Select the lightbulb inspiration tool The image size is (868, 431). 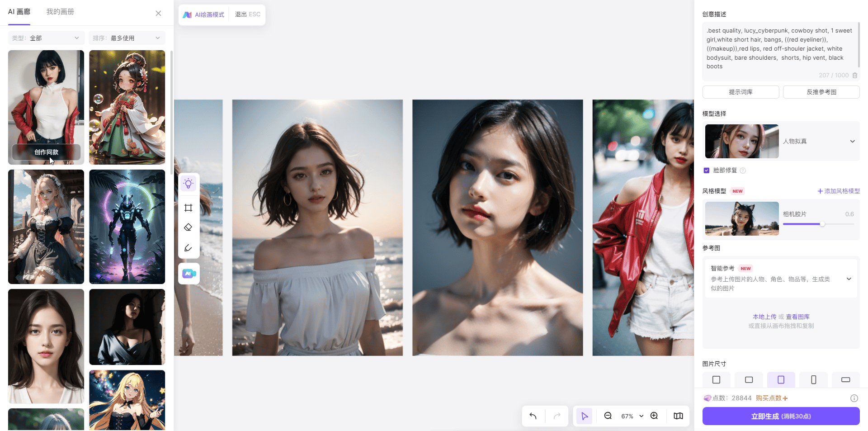(x=189, y=184)
